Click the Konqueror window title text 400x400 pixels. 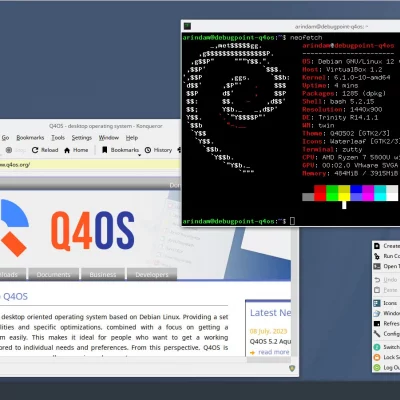(106, 126)
